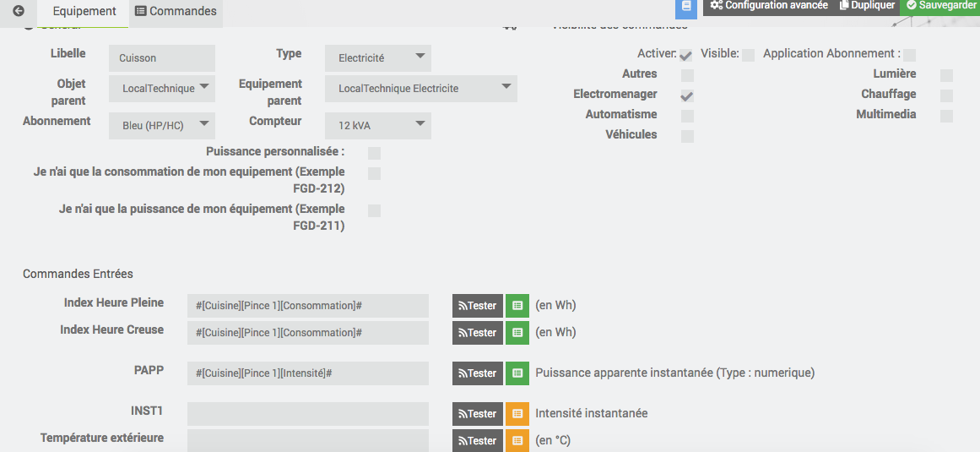Test the Index Heure Pleine command
980x452 pixels.
tap(478, 306)
